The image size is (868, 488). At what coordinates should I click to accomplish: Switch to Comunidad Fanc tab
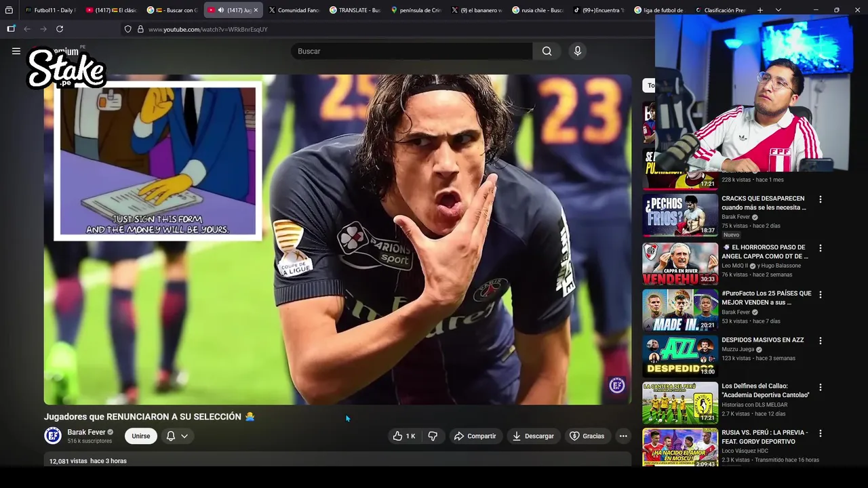pos(294,10)
